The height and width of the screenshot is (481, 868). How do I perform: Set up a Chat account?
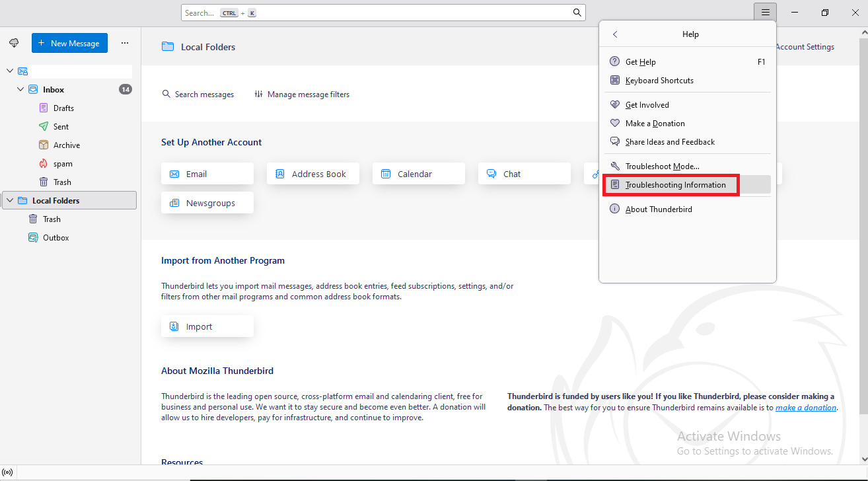tap(524, 174)
